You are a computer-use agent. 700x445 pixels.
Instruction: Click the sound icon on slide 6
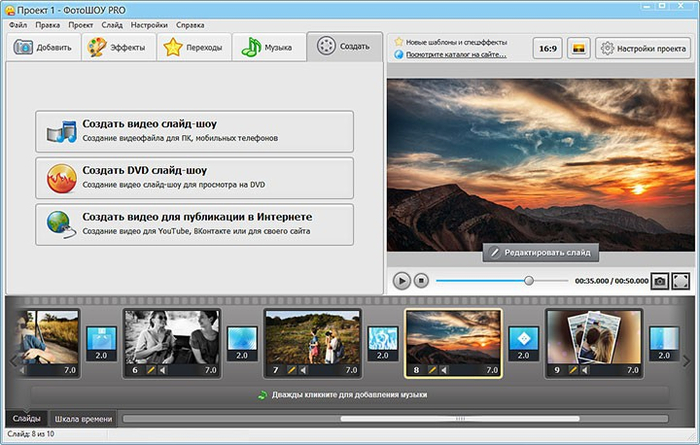coord(164,371)
